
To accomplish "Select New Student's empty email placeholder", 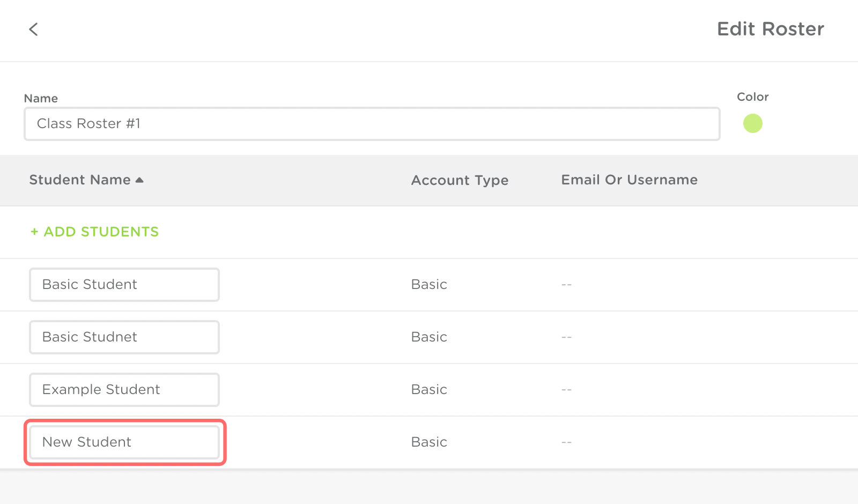I will point(566,442).
